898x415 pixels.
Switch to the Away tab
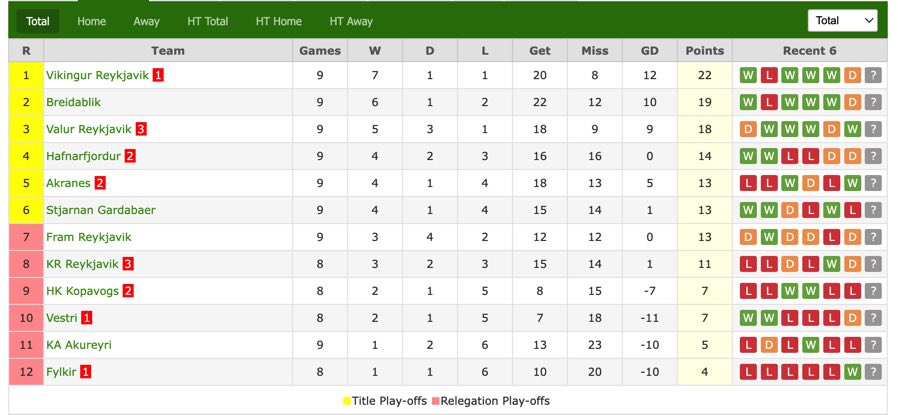(x=147, y=21)
